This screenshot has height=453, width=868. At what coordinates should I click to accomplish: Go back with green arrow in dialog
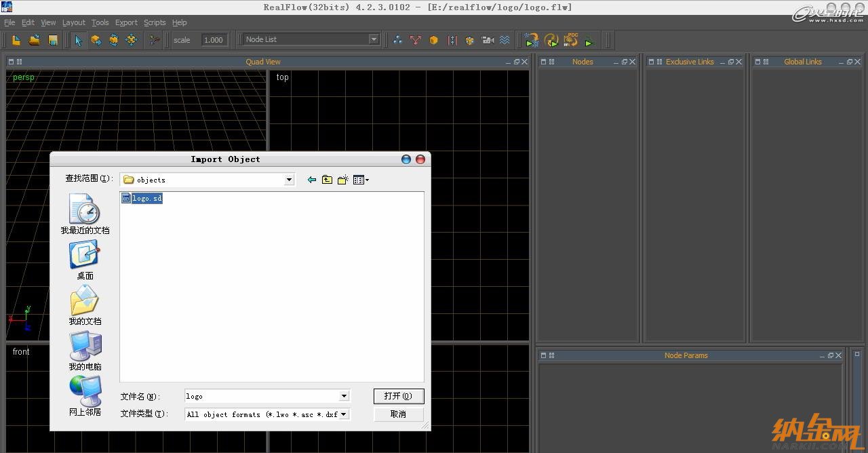(x=311, y=180)
